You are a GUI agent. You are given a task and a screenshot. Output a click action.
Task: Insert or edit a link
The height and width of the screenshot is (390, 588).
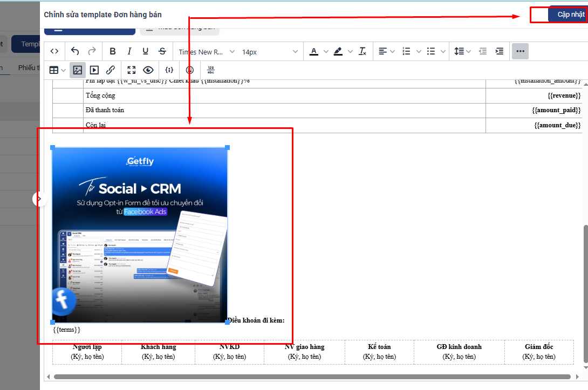tap(111, 70)
